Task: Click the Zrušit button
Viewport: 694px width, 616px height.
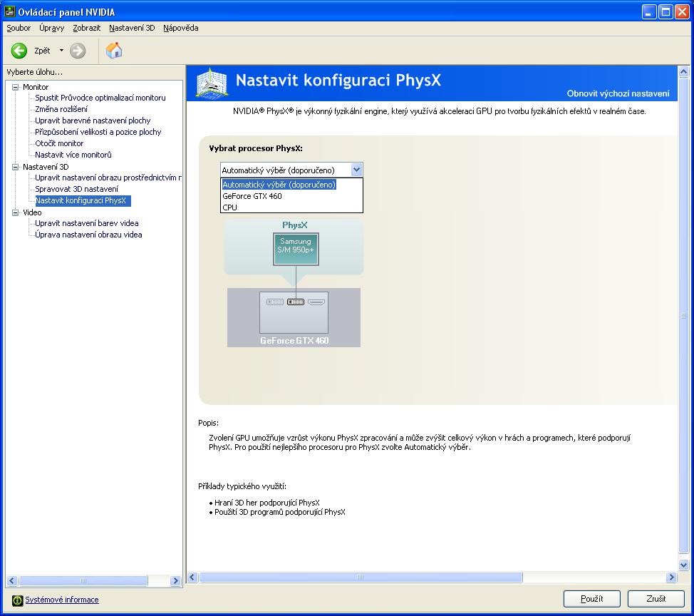Action: point(656,599)
